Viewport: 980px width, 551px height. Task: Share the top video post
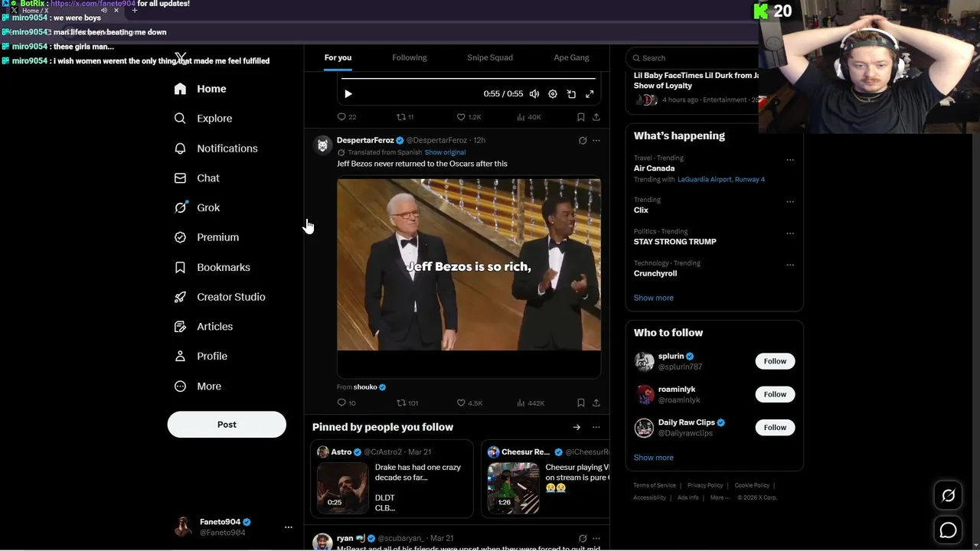point(596,117)
